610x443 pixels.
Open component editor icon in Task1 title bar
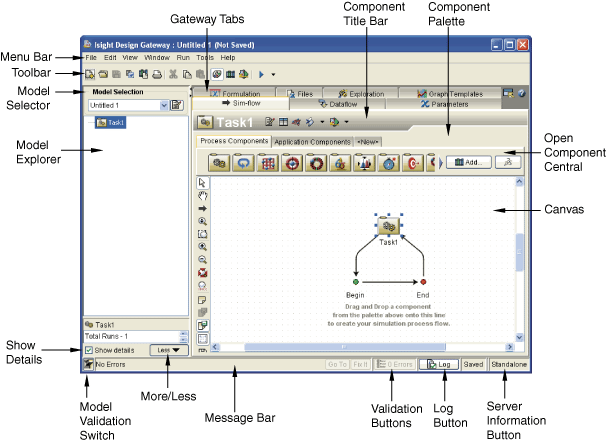pyautogui.click(x=270, y=122)
